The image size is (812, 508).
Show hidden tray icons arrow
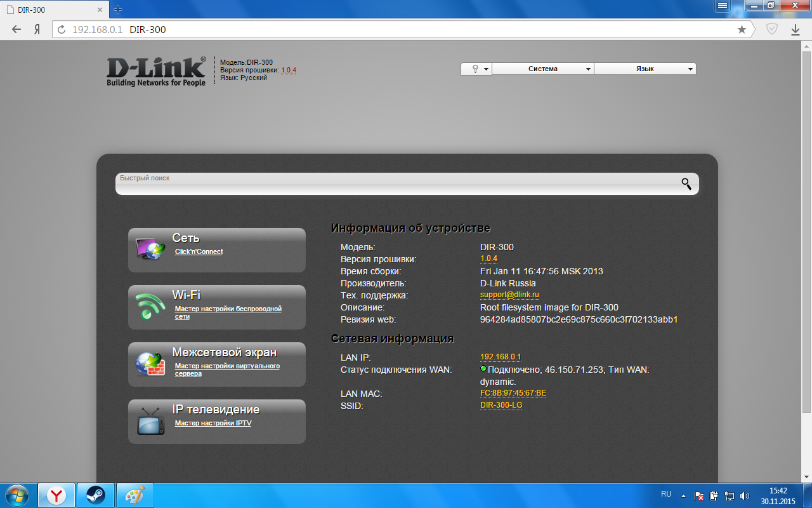pos(683,495)
